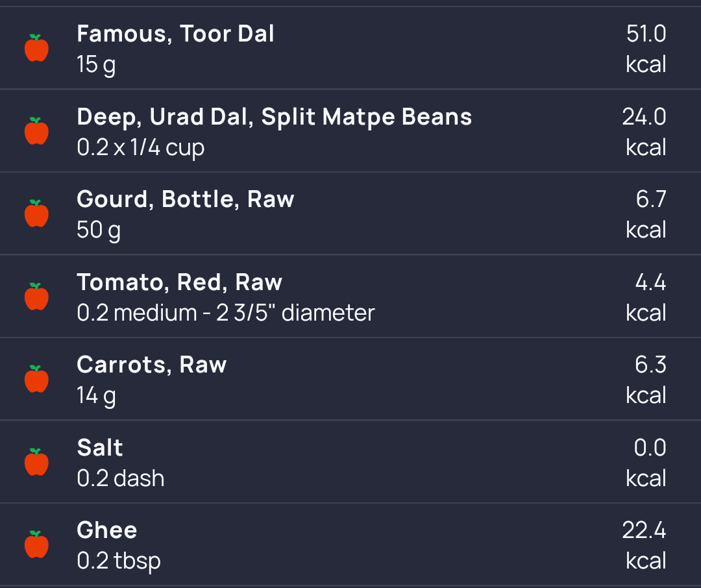Select the apple icon beside Salt

tap(37, 462)
